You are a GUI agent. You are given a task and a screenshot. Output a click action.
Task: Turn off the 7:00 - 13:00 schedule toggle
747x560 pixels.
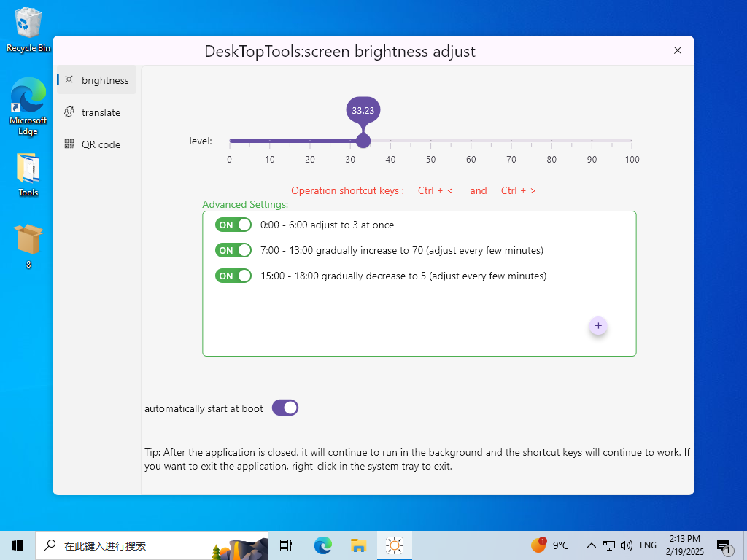coord(233,250)
